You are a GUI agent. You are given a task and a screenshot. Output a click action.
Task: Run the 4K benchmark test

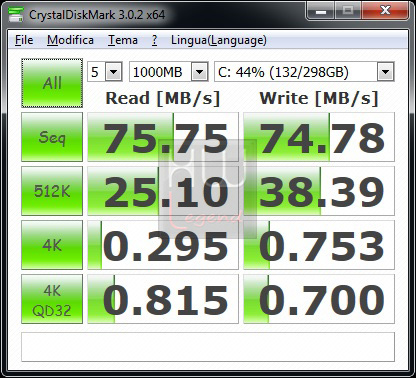(52, 245)
